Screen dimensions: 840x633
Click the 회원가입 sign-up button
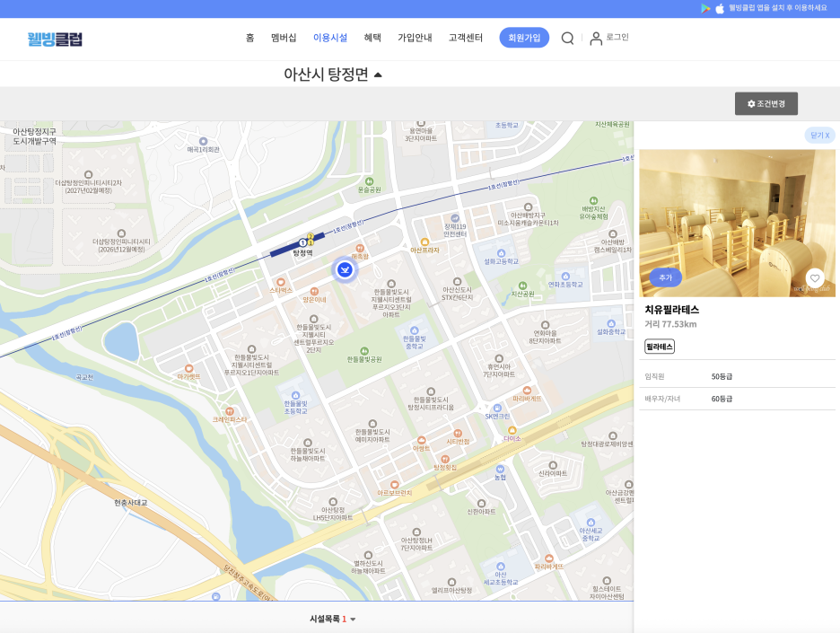click(x=524, y=38)
